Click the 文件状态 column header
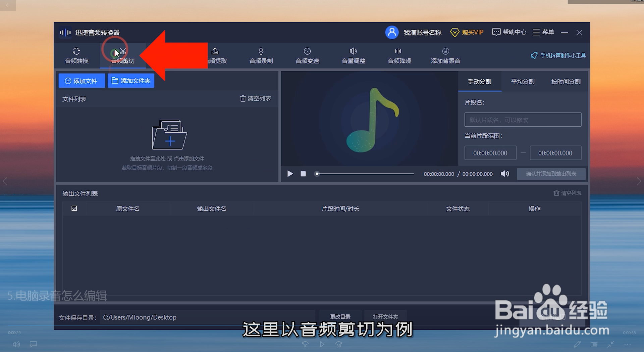Viewport: 644px width, 352px height. click(x=458, y=209)
